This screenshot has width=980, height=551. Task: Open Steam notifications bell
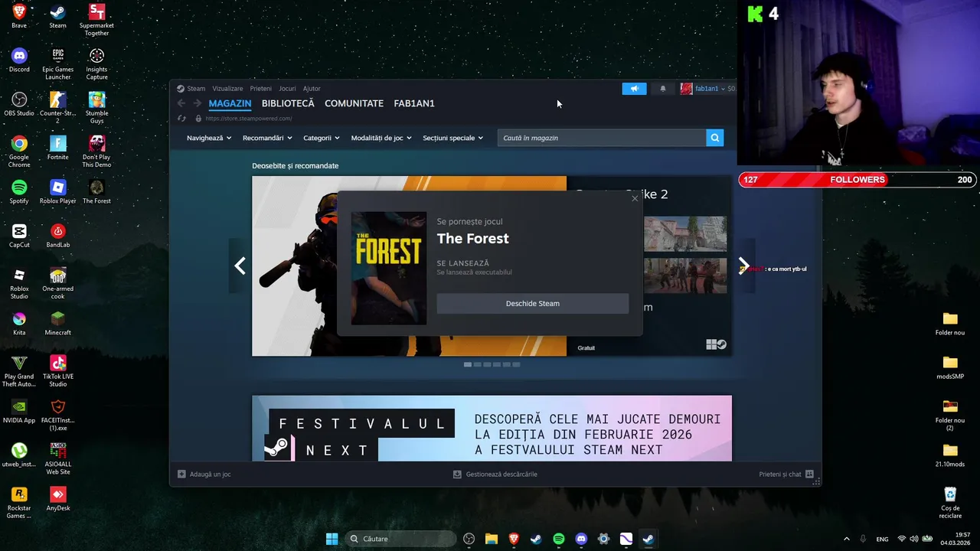click(663, 89)
